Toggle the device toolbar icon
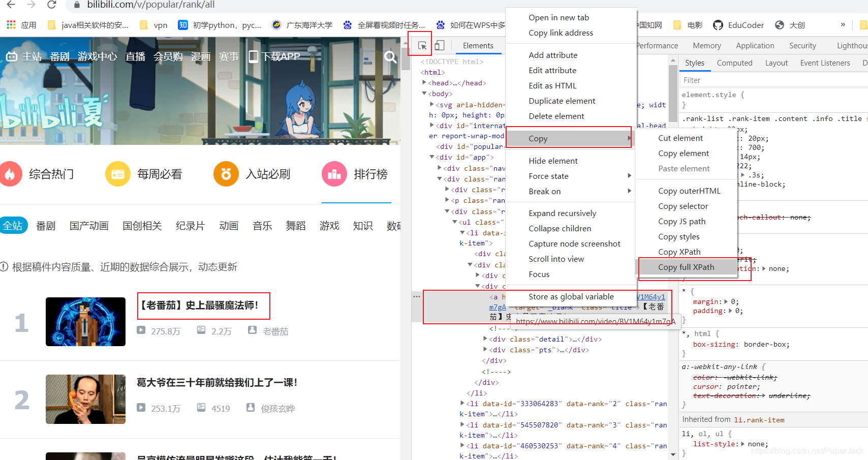The width and height of the screenshot is (868, 460). tap(440, 45)
